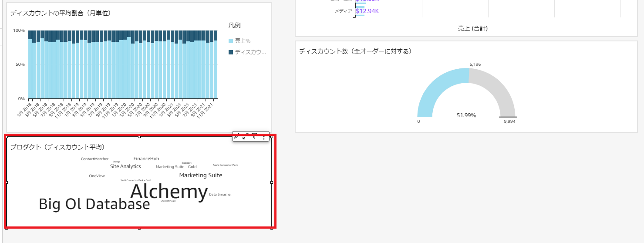Click the 51.99% gauge value
Screen dimensions: 644x243
coord(466,115)
